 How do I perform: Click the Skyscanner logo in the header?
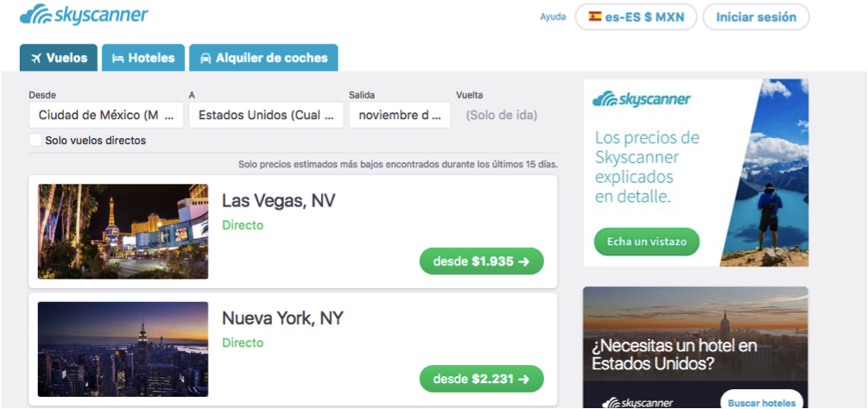tap(84, 15)
